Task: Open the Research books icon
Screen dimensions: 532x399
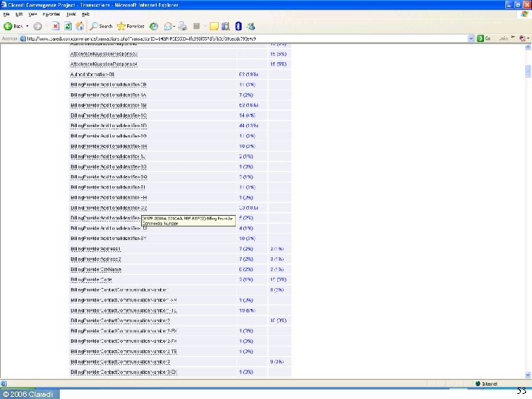Action: coord(225,26)
